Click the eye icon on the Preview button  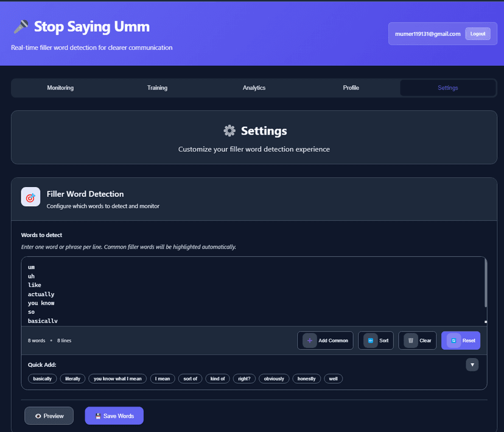38,416
